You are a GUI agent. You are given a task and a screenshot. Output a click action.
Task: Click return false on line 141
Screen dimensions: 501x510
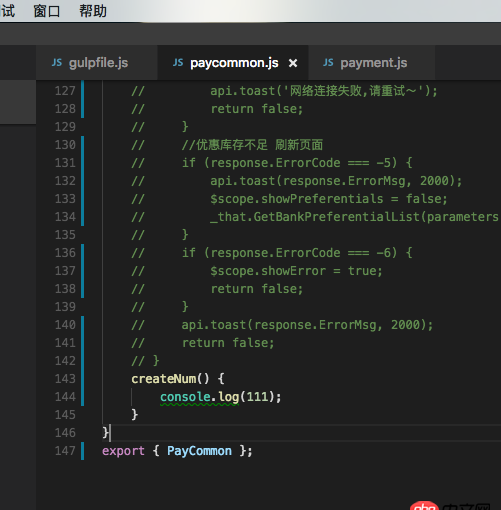pos(228,343)
